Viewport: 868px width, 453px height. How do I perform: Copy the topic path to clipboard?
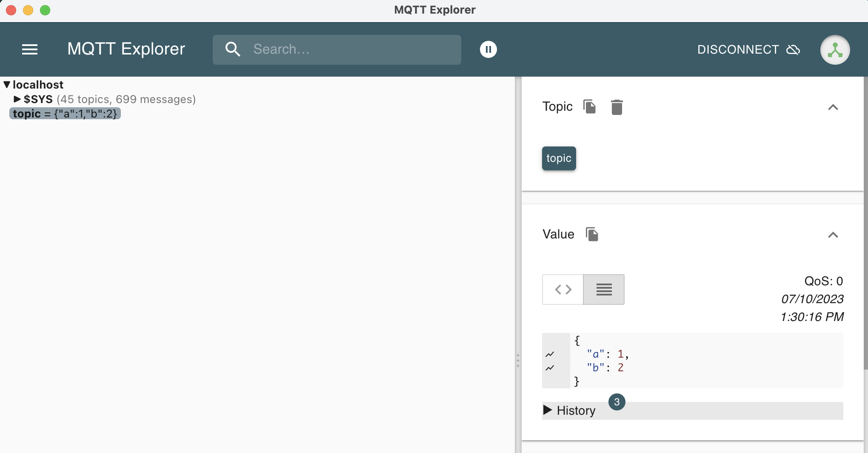[589, 106]
